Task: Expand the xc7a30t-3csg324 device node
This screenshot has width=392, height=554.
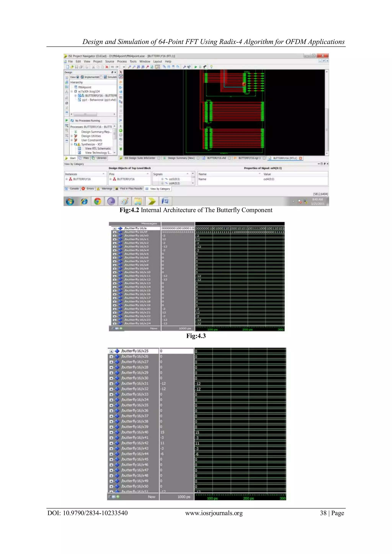Action: 72,91
